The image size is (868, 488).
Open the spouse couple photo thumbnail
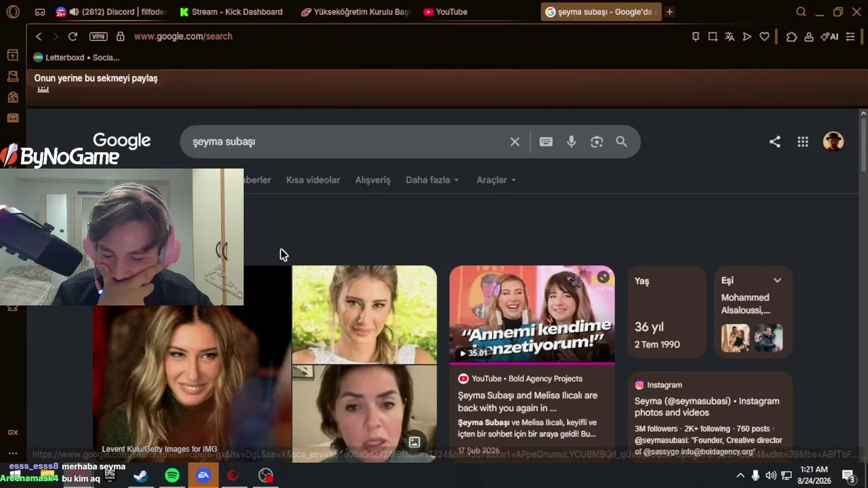point(735,338)
